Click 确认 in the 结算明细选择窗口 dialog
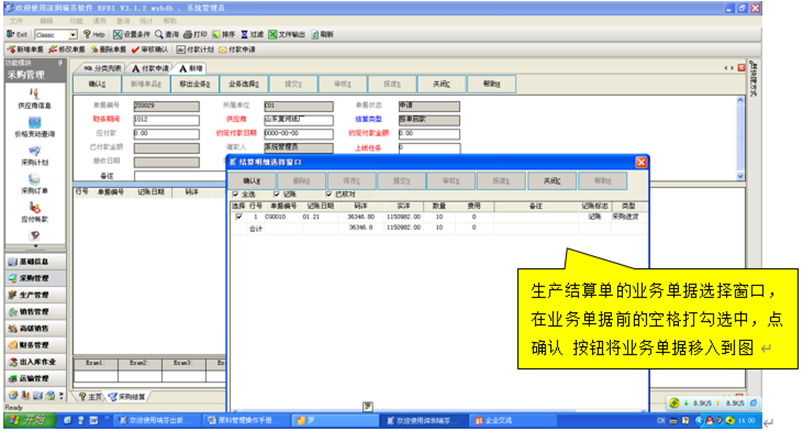 pos(255,180)
